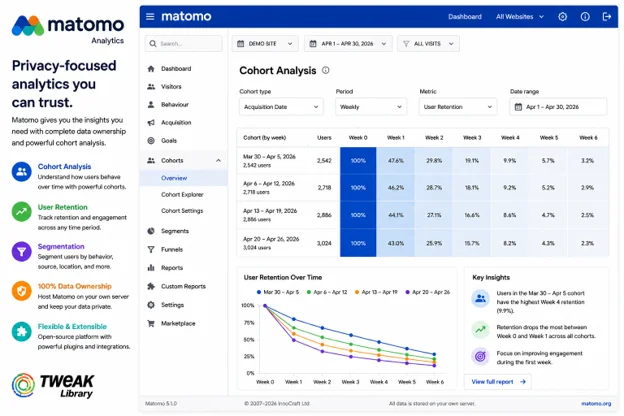Click the Segments pie icon
Viewport: 624px width, 416px height.
pos(151,231)
